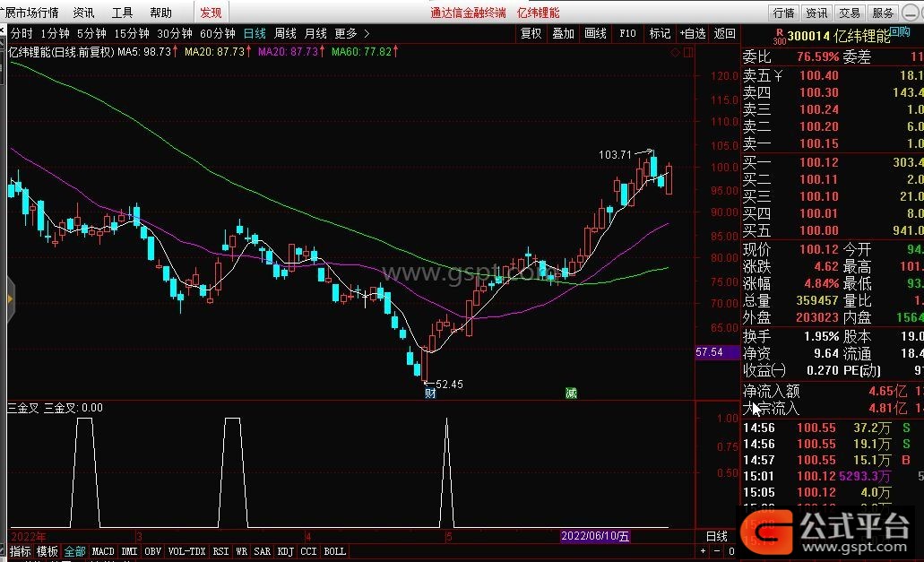The height and width of the screenshot is (562, 924).
Task: Open the 模板 template menu
Action: [x=47, y=551]
